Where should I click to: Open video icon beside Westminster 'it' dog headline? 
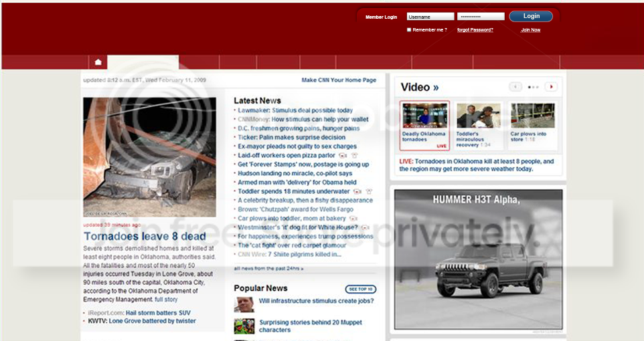(x=365, y=228)
